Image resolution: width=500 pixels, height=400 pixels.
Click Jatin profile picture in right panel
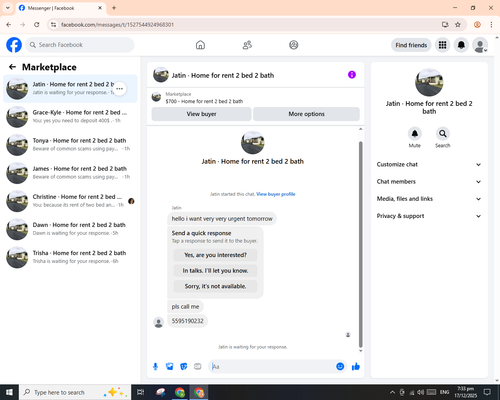(x=429, y=82)
